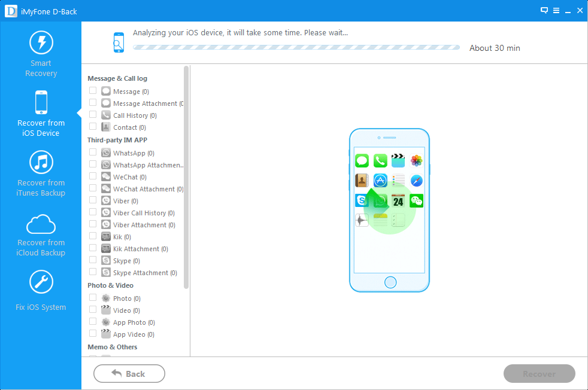The height and width of the screenshot is (390, 588).
Task: Tick the App Photo checkbox
Action: (x=93, y=322)
